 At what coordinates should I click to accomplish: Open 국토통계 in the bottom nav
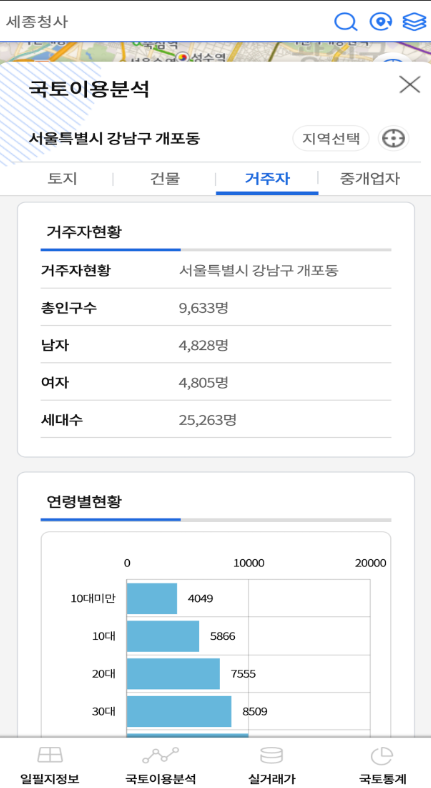(382, 764)
